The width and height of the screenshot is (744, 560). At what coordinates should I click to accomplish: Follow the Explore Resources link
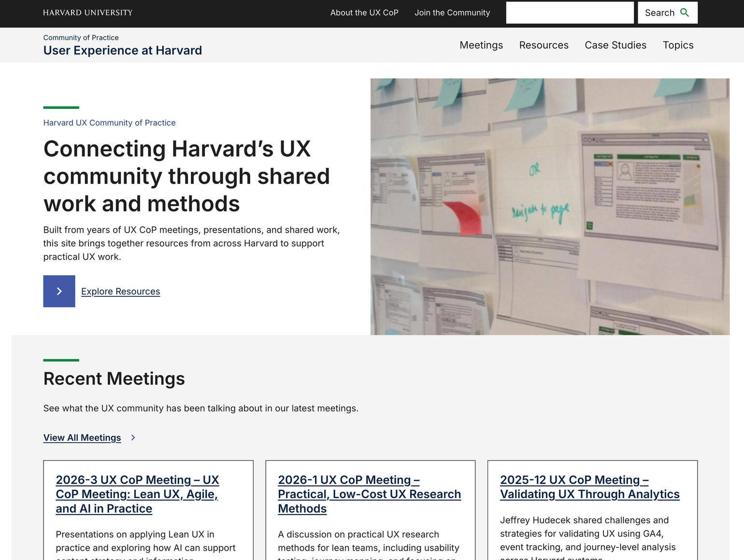click(x=121, y=291)
